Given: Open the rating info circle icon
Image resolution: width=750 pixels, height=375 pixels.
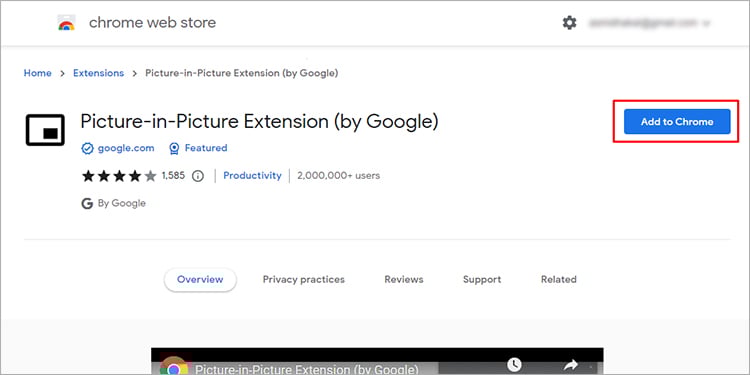Looking at the screenshot, I should (x=198, y=176).
